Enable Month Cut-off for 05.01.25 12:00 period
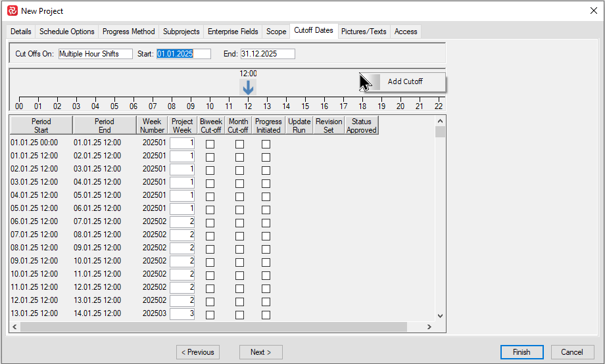The height and width of the screenshot is (364, 605). (239, 210)
